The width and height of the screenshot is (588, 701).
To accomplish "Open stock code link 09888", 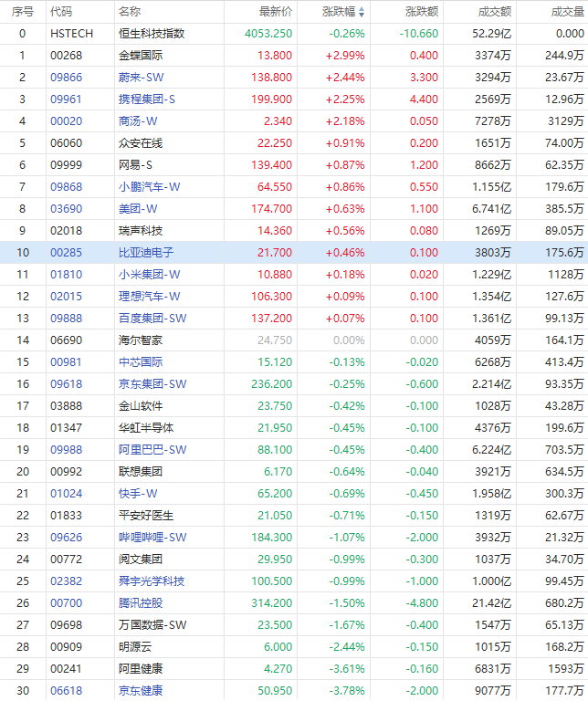I will point(66,319).
